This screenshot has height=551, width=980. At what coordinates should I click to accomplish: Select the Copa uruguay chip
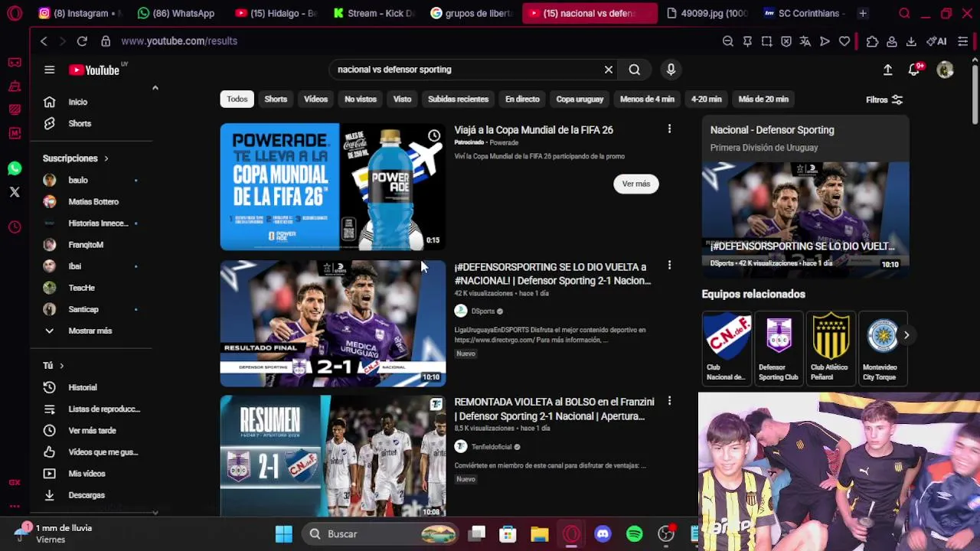click(x=580, y=99)
